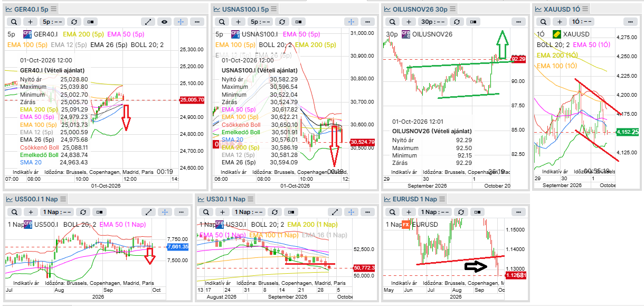
Task: Select the US30.I 1 Nap panel tab
Action: click(x=225, y=199)
